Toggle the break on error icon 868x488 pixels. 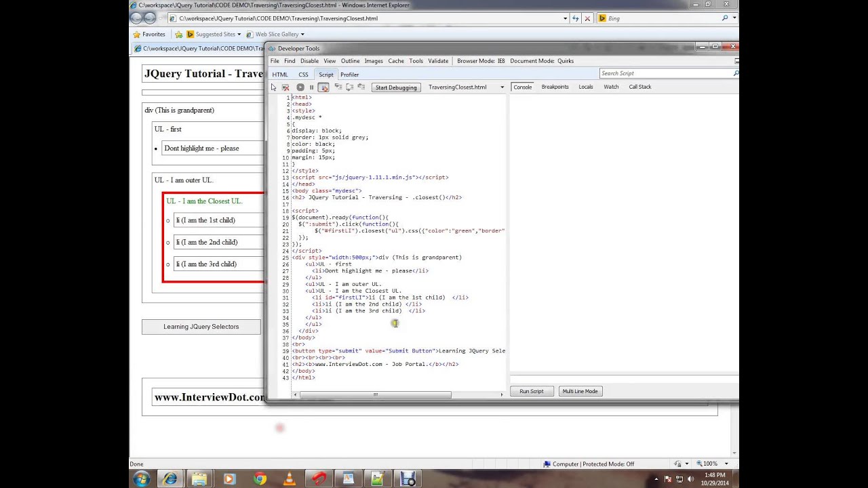click(x=323, y=87)
